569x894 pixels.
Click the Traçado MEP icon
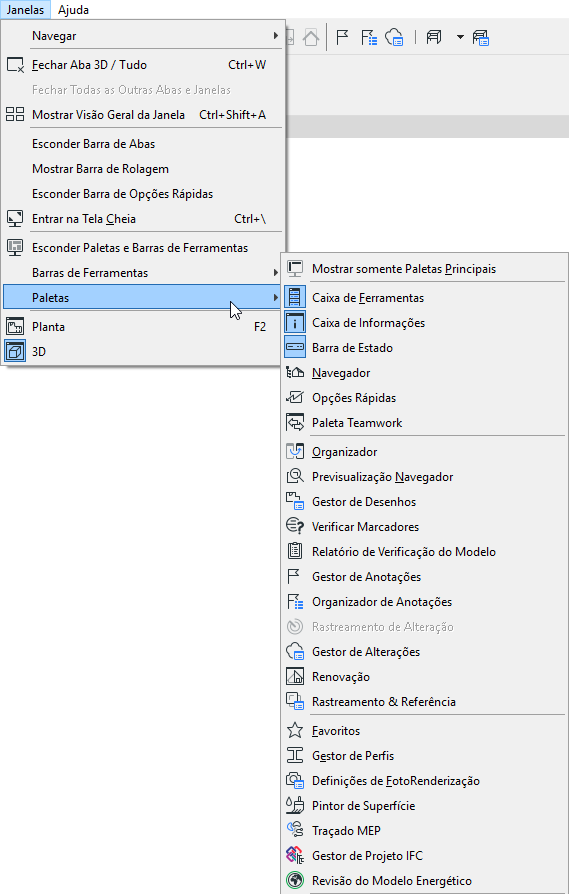(x=295, y=831)
